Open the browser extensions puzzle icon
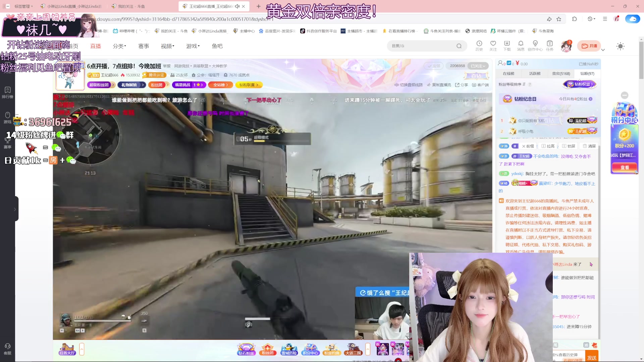The width and height of the screenshot is (644, 362). (575, 19)
